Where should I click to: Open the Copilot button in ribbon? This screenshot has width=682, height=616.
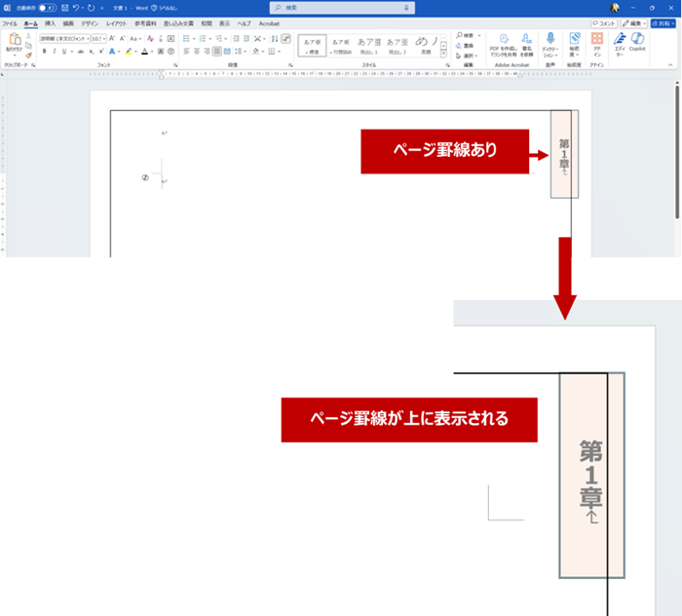[637, 41]
